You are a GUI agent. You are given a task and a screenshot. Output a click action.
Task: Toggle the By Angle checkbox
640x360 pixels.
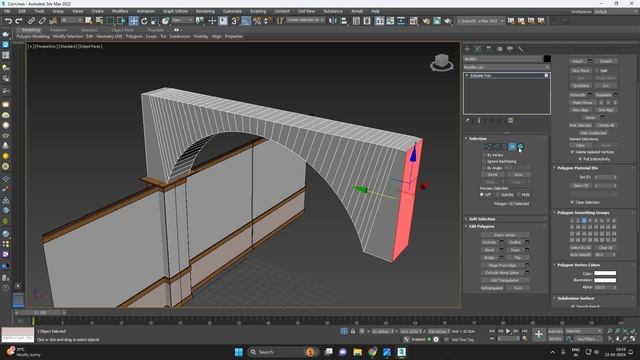[x=484, y=168]
